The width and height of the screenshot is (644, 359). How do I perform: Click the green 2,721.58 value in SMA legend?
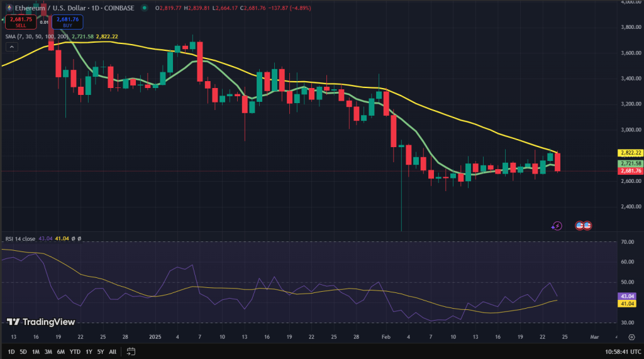pos(82,36)
